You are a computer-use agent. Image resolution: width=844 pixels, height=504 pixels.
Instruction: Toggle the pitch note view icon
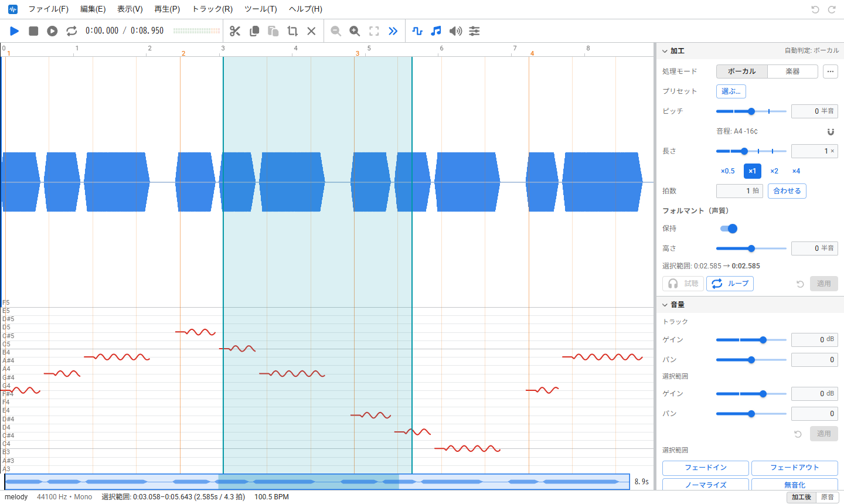436,31
